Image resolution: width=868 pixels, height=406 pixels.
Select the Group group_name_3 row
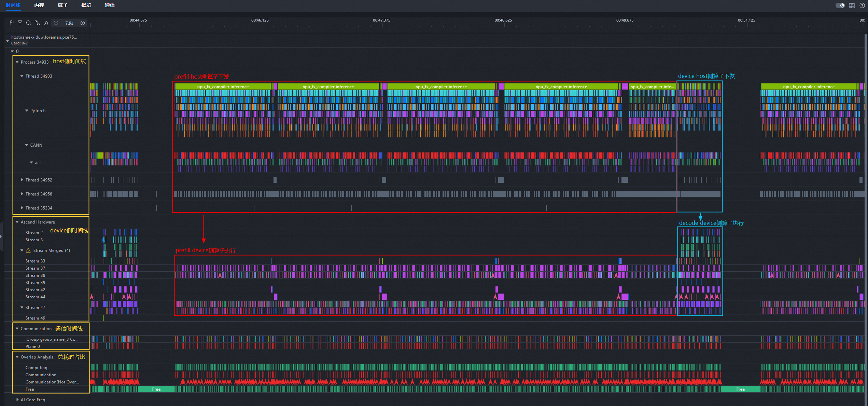52,339
